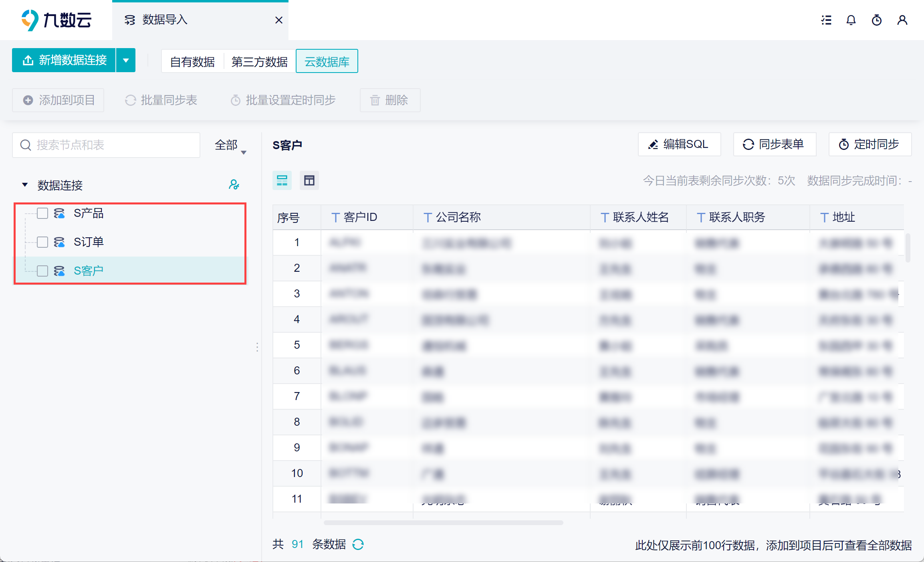Check the S客户 table checkbox
This screenshot has height=562, width=924.
click(x=42, y=271)
